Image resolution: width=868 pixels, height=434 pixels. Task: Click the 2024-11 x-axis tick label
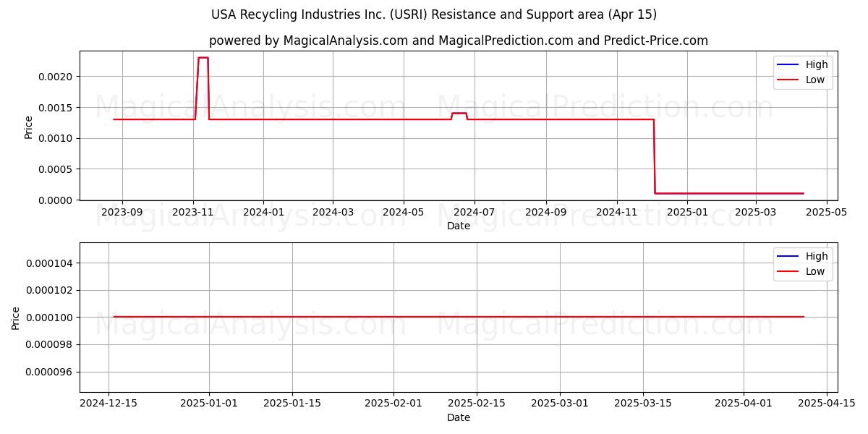(x=616, y=213)
